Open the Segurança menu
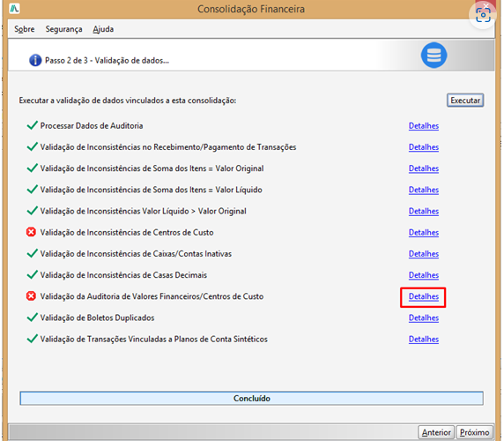 click(63, 29)
